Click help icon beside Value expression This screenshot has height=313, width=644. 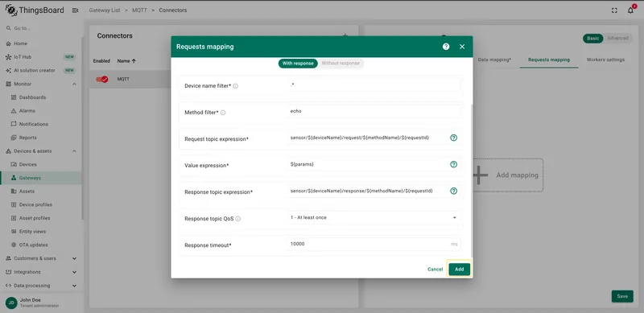tap(453, 164)
